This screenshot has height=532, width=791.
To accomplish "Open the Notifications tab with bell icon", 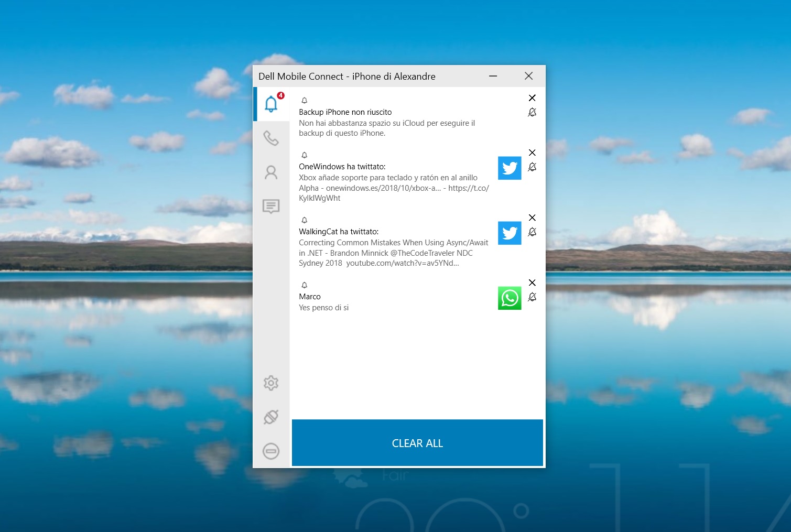I will tap(271, 104).
